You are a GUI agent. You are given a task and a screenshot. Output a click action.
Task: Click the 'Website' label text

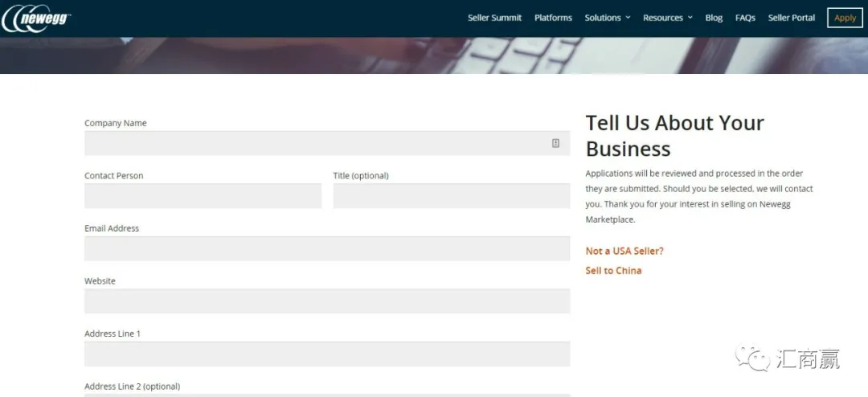tap(100, 280)
